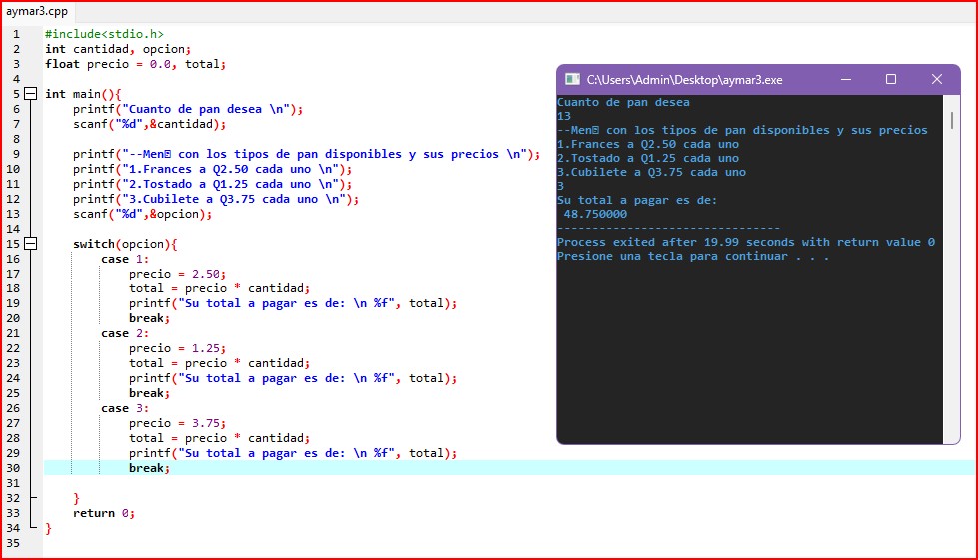978x560 pixels.
Task: Collapse the switch block fold marker
Action: pos(30,244)
